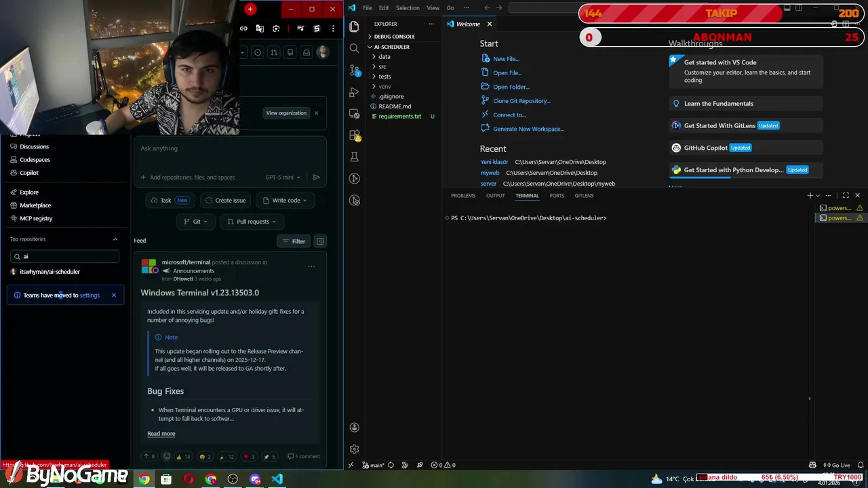Switch to the GITLENS panel tab
Screen dimensions: 868x488
[x=584, y=196]
